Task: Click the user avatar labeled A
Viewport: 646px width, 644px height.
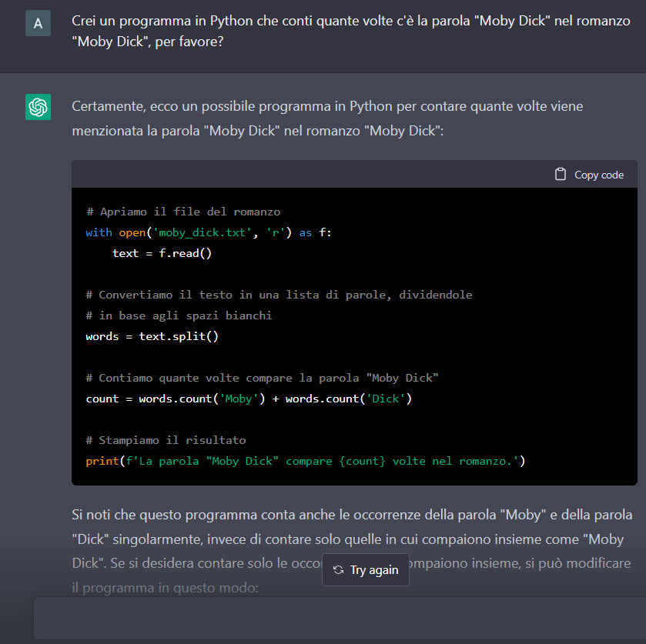Action: tap(38, 23)
